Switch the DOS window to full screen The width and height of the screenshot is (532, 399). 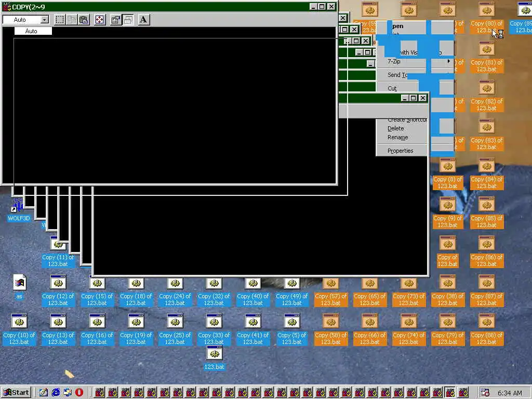point(99,20)
